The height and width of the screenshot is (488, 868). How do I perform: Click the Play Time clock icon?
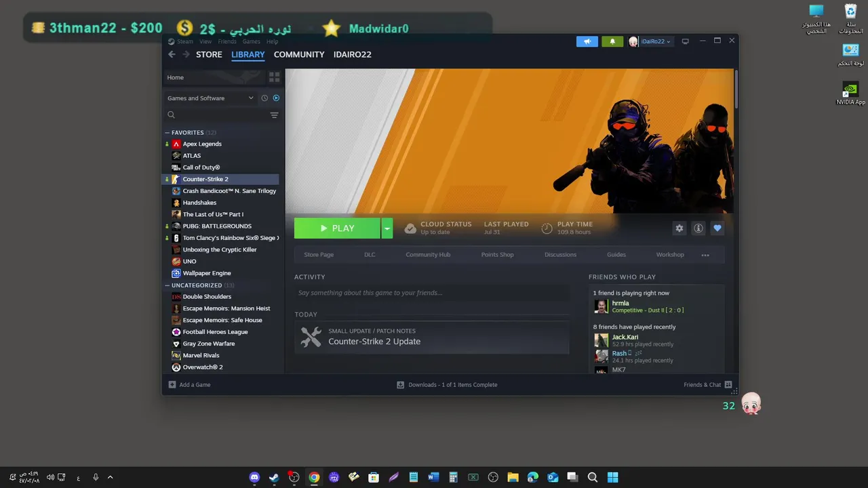pyautogui.click(x=547, y=228)
